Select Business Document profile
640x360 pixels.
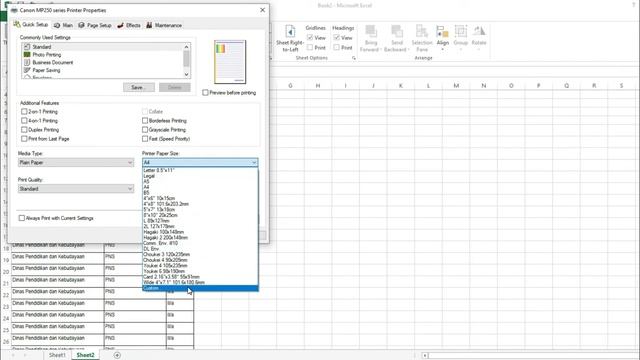click(x=102, y=62)
